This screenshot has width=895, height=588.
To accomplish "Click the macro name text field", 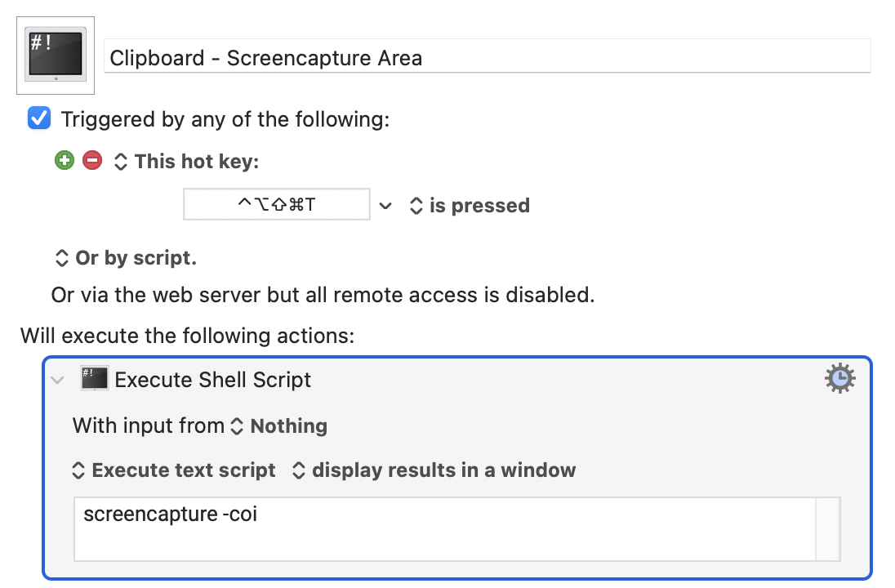I will (487, 58).
